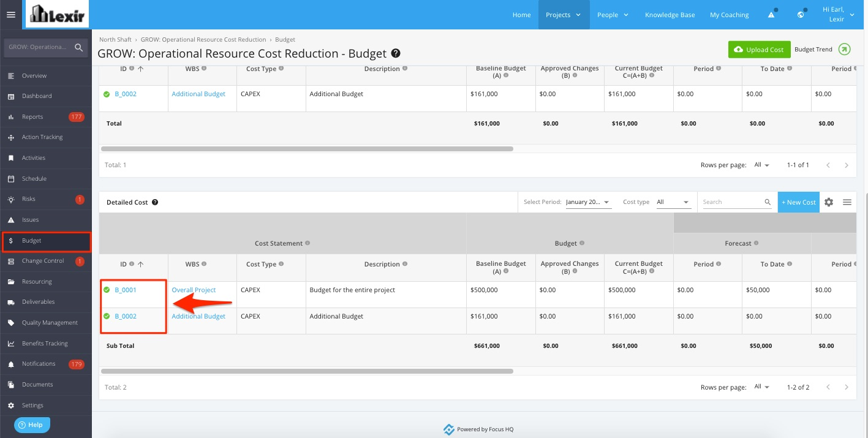Open Additional Budget WBS link in upper table

click(198, 94)
